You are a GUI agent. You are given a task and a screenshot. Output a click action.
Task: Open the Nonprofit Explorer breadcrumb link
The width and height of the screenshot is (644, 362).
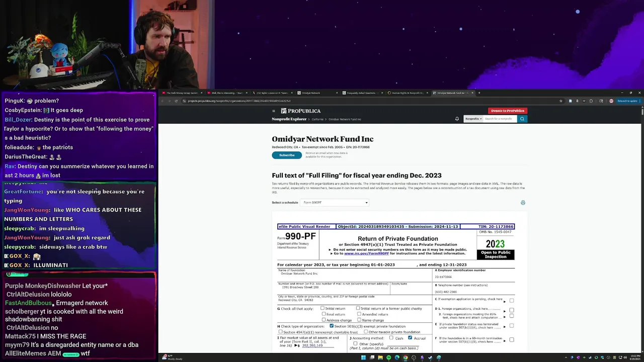point(289,119)
